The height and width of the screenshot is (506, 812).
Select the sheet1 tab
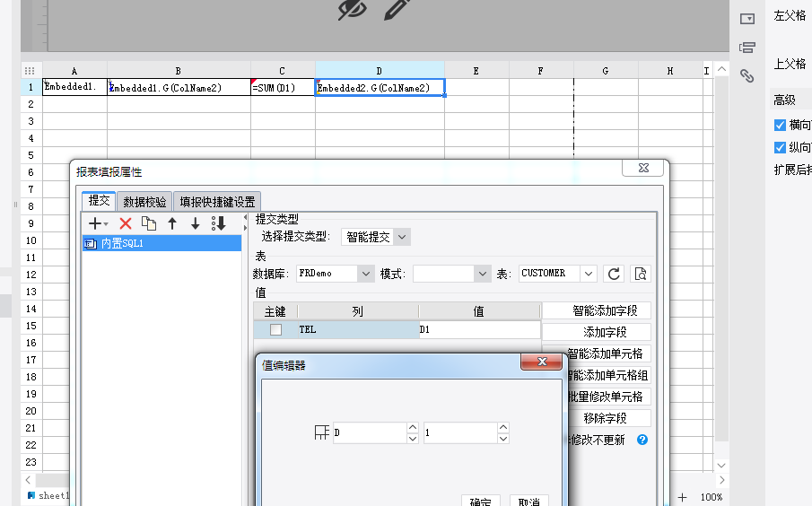click(x=48, y=495)
